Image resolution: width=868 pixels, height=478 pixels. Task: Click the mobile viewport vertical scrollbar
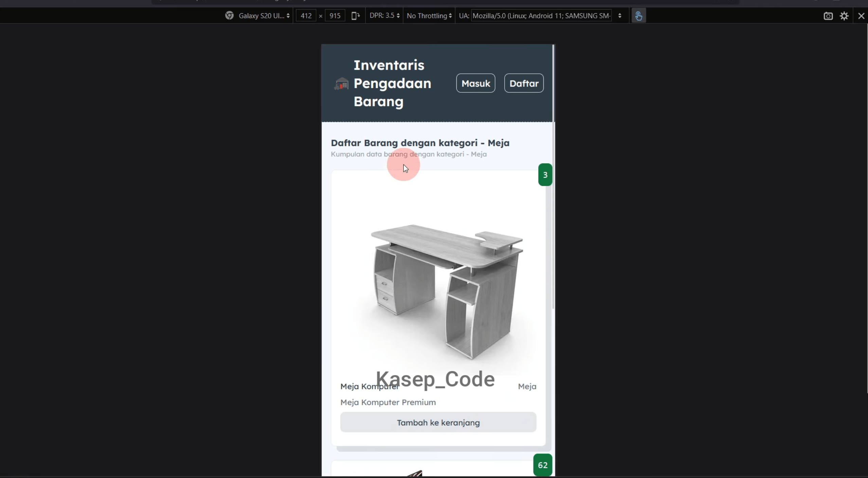pos(553,177)
